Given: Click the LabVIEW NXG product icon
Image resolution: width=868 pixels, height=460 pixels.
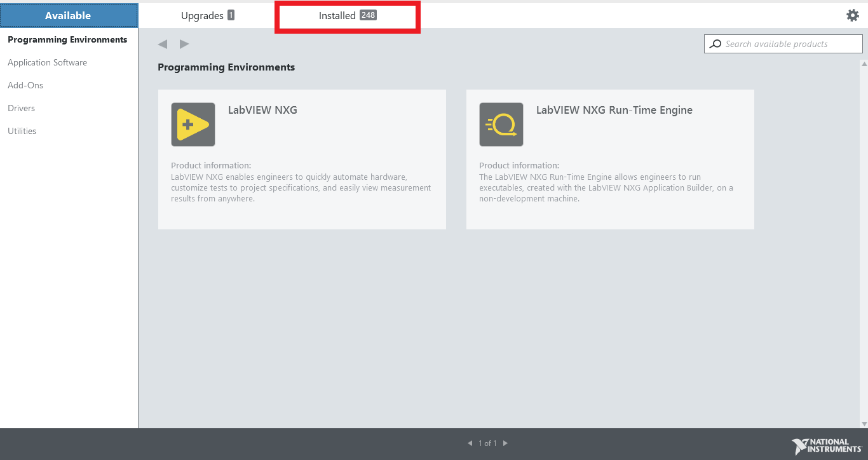Looking at the screenshot, I should (193, 125).
